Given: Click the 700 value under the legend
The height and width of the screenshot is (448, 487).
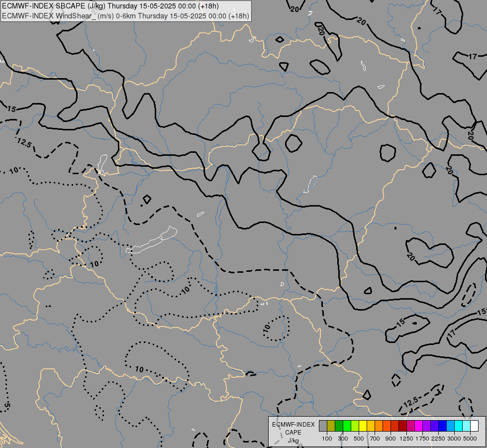Looking at the screenshot, I should coord(375,439).
